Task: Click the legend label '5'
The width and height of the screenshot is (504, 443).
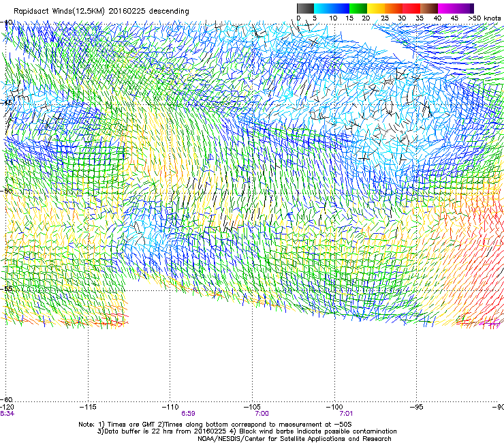Action: (315, 18)
